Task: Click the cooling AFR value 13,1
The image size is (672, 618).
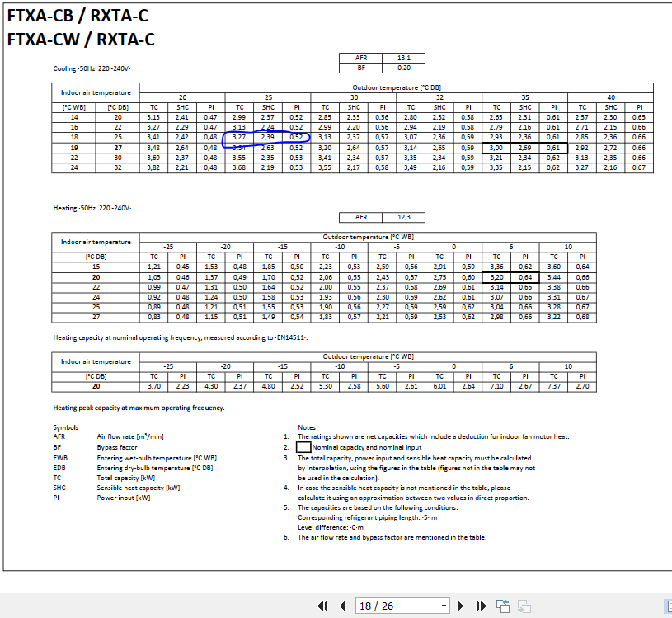Action: pyautogui.click(x=403, y=58)
